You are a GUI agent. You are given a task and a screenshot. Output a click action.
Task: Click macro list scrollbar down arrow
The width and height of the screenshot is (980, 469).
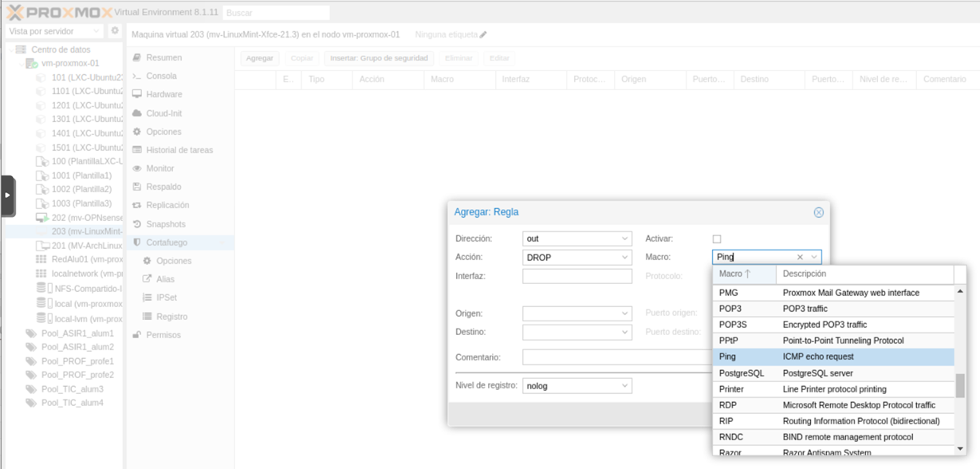tap(960, 449)
